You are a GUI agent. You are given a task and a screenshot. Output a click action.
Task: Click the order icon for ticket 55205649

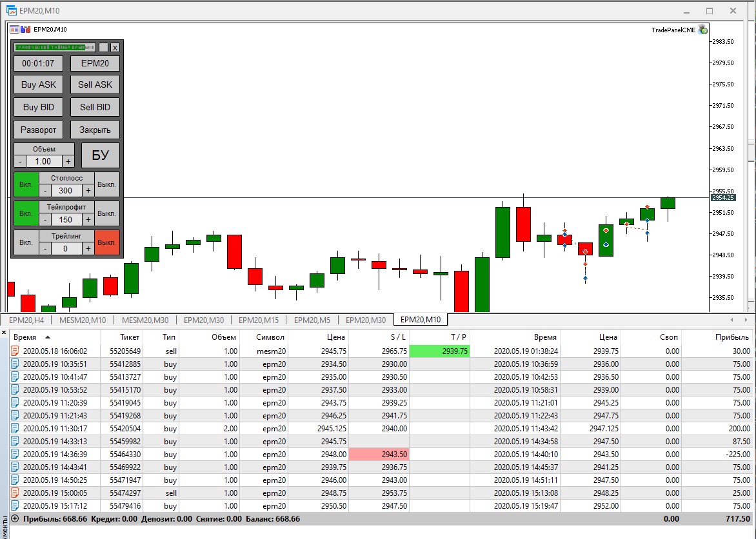15,351
